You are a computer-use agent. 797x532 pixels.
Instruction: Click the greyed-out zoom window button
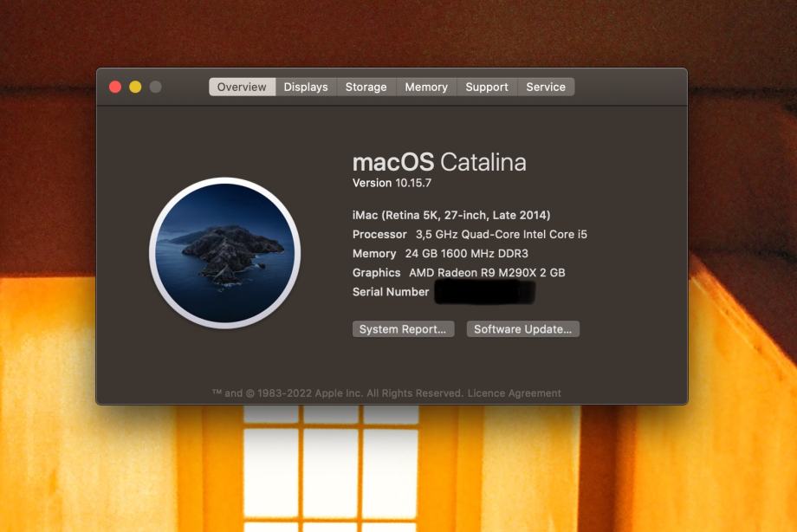pos(156,87)
